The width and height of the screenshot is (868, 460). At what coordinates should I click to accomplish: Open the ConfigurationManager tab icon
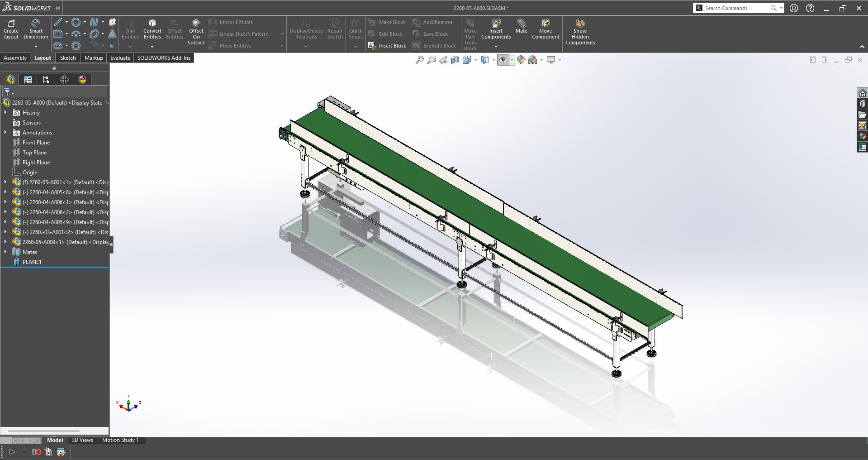click(x=46, y=80)
